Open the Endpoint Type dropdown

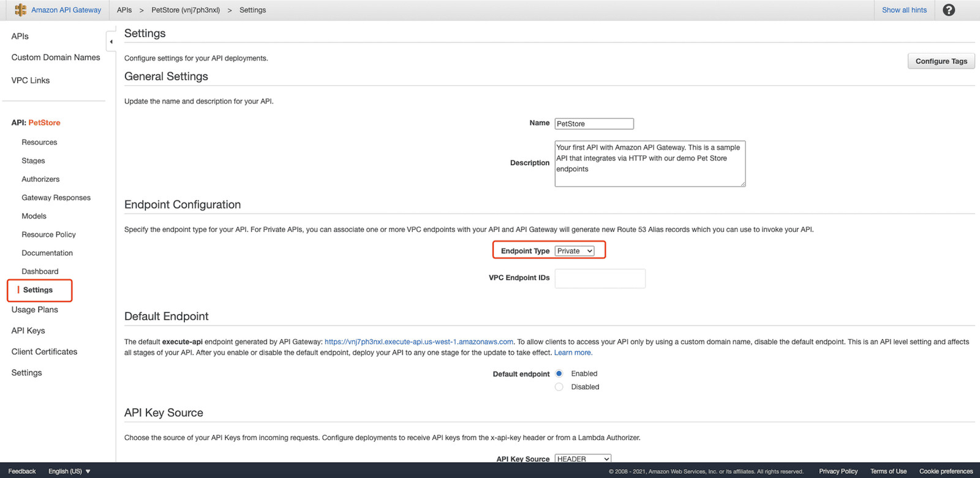pos(575,251)
